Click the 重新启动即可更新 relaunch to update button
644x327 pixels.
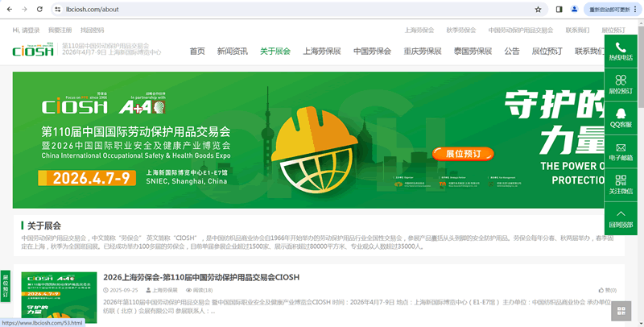click(x=612, y=9)
